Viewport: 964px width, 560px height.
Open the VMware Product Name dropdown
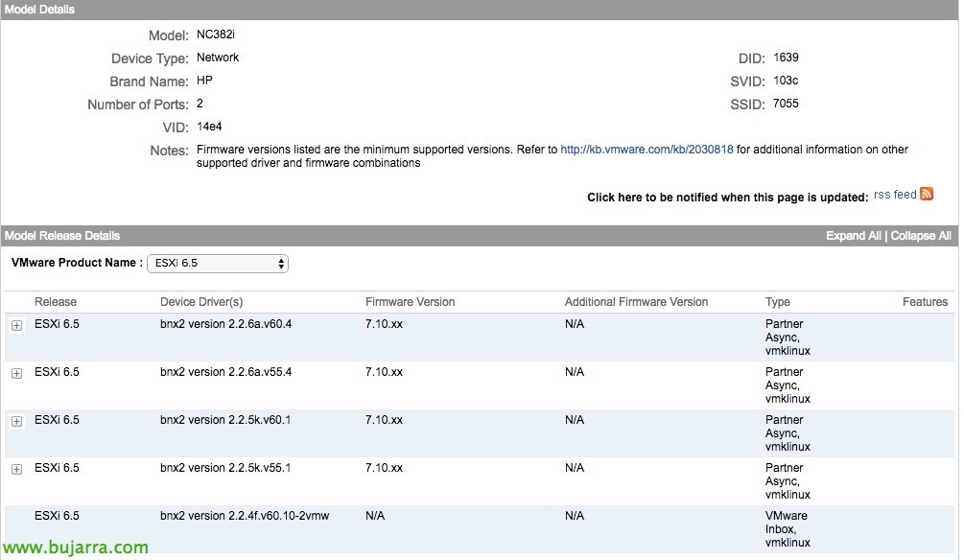coord(218,263)
